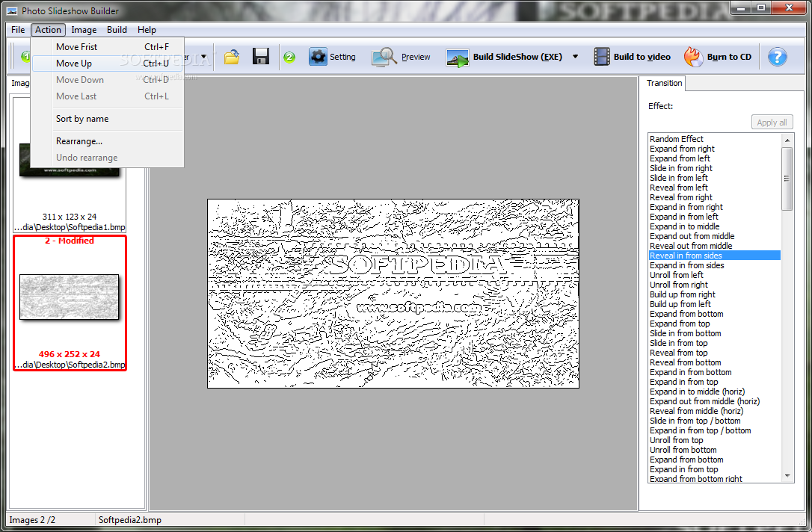Click the app icon in title bar
The height and width of the screenshot is (532, 812).
coord(12,11)
